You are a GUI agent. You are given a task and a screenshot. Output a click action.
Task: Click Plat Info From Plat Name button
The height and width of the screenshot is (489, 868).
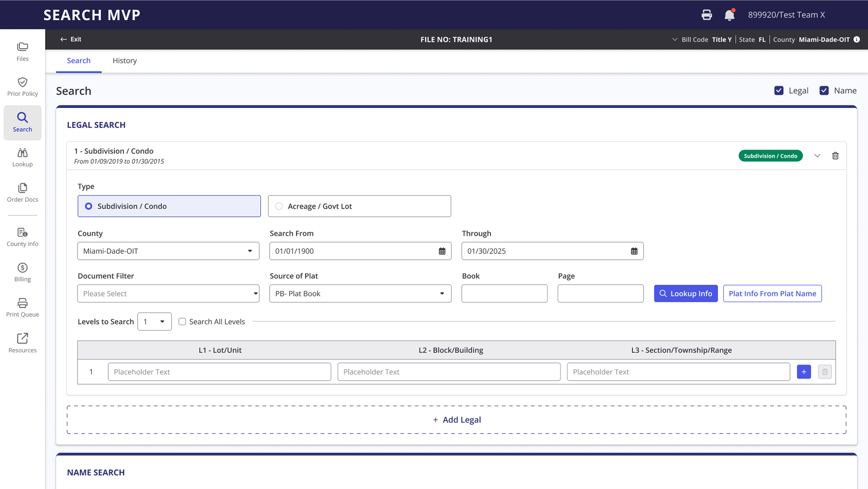(772, 294)
